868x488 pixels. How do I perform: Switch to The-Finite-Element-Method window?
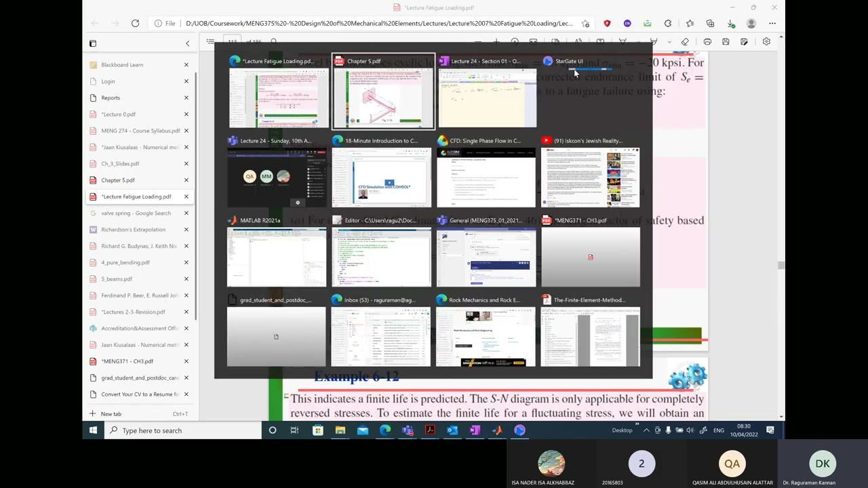click(591, 331)
